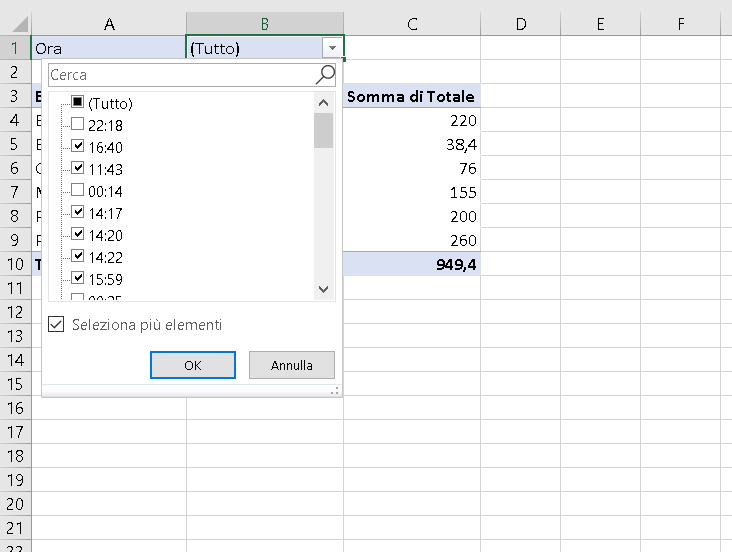
Task: Click the 22:18 label in filter list
Action: [106, 125]
